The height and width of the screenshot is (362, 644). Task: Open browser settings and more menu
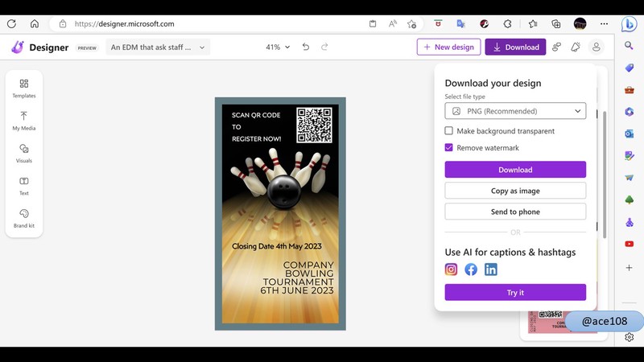coord(604,24)
